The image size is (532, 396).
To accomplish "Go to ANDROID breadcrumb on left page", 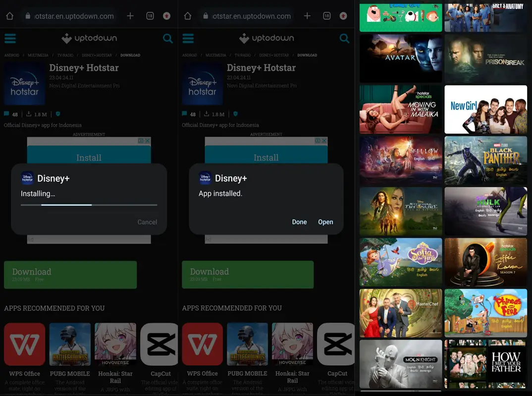I will tap(12, 55).
